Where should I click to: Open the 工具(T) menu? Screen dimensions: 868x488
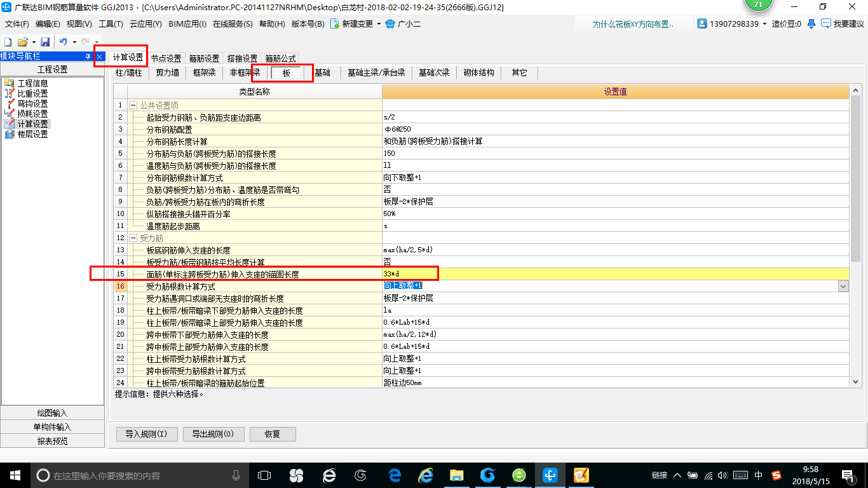pos(111,24)
